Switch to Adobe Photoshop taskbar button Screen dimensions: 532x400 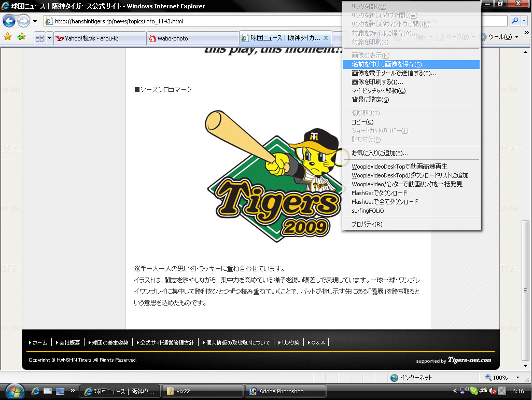(285, 391)
